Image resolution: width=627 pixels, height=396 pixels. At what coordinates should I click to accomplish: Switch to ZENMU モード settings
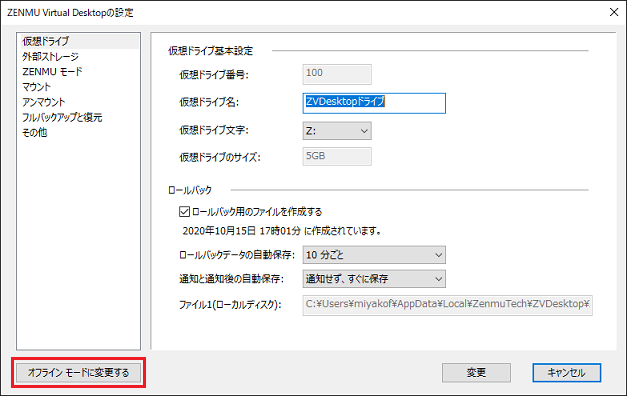52,72
